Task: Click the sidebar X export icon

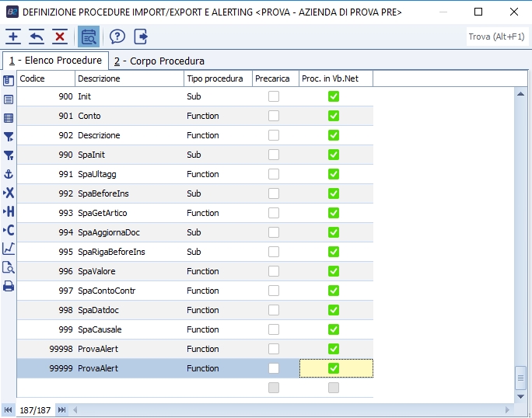Action: [x=9, y=193]
